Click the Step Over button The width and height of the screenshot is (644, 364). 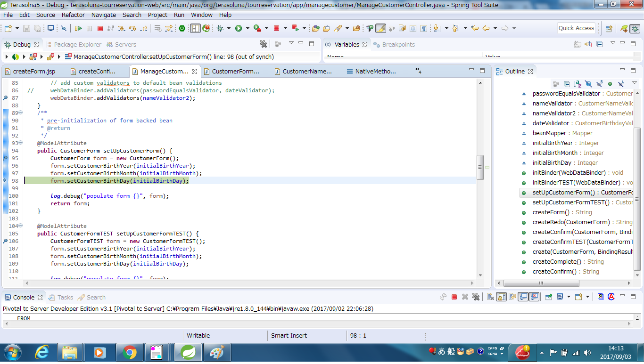133,28
